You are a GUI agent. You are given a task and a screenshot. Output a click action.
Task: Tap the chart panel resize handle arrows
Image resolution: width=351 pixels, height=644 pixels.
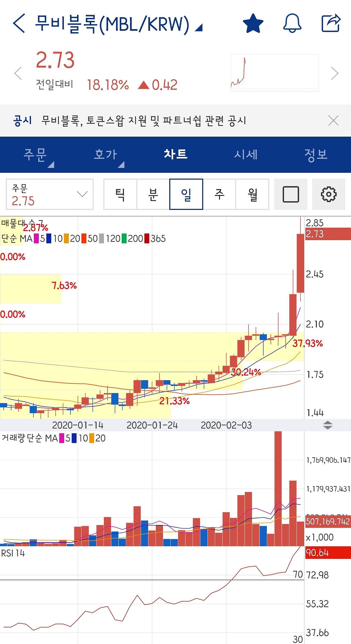(x=328, y=425)
